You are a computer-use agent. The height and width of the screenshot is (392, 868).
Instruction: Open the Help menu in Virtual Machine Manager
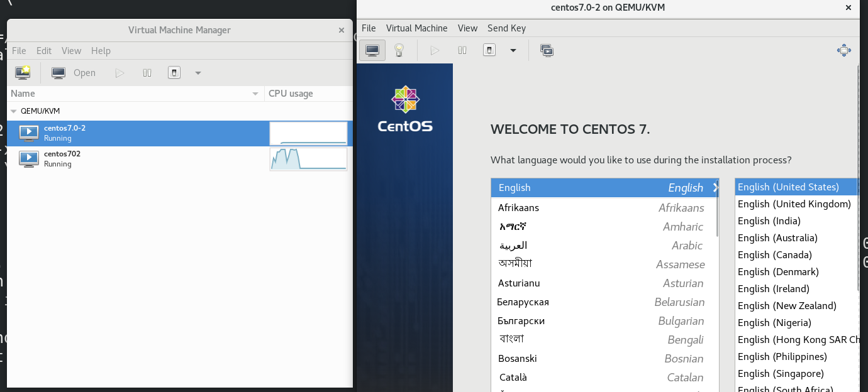101,51
